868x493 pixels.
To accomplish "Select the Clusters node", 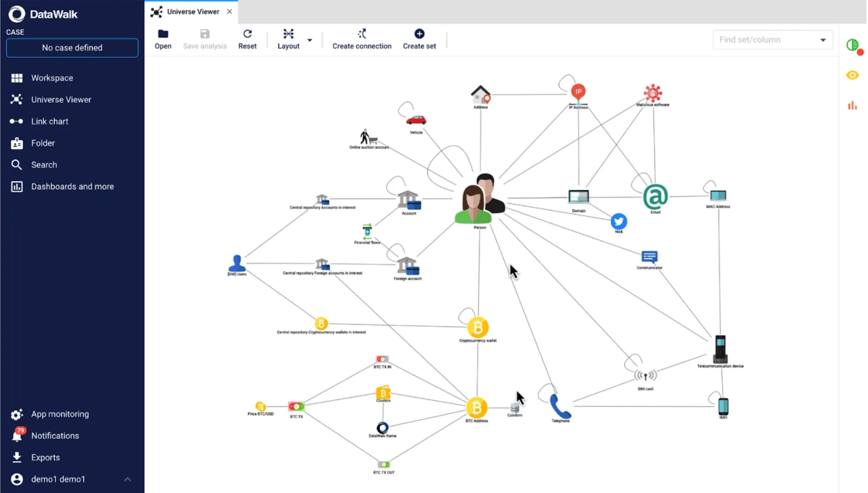I will (383, 394).
